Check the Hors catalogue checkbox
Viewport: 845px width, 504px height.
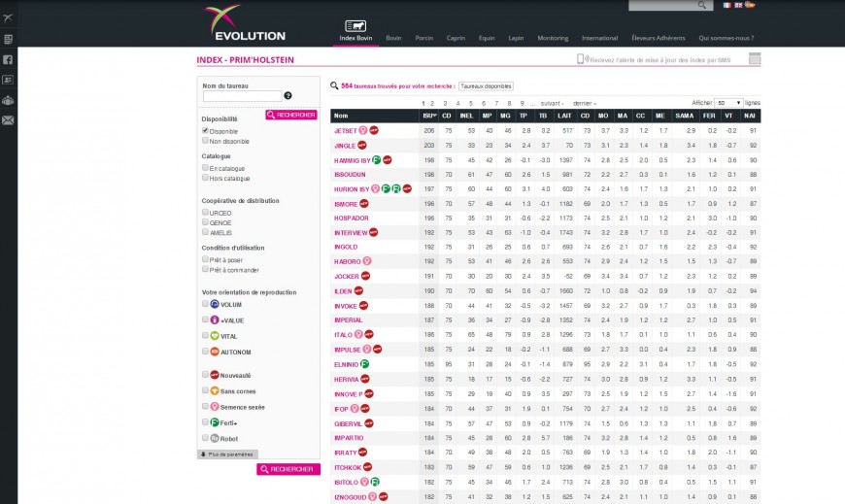(205, 178)
